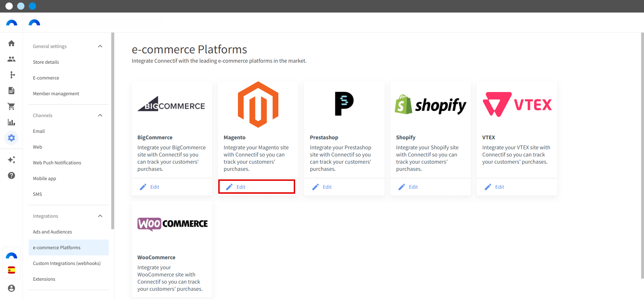This screenshot has height=299, width=644.
Task: Open Web channel settings
Action: point(69,147)
